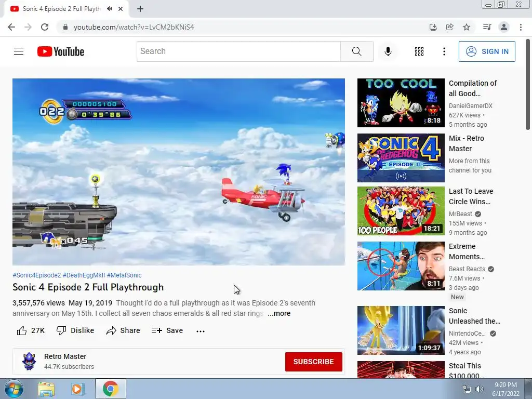532x399 pixels.
Task: Go forward in browser history
Action: click(28, 27)
